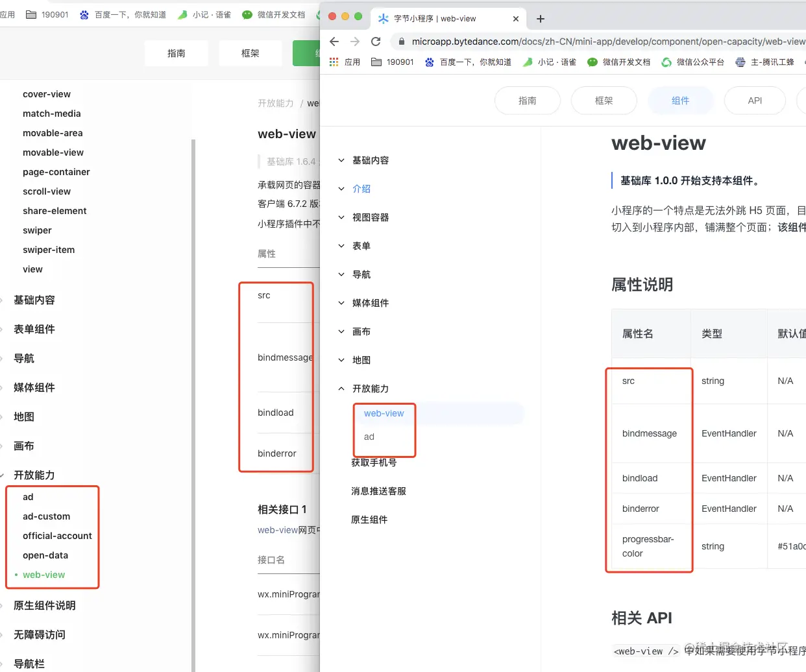
Task: Open movable-area in WeChat docs sidebar
Action: pos(53,133)
